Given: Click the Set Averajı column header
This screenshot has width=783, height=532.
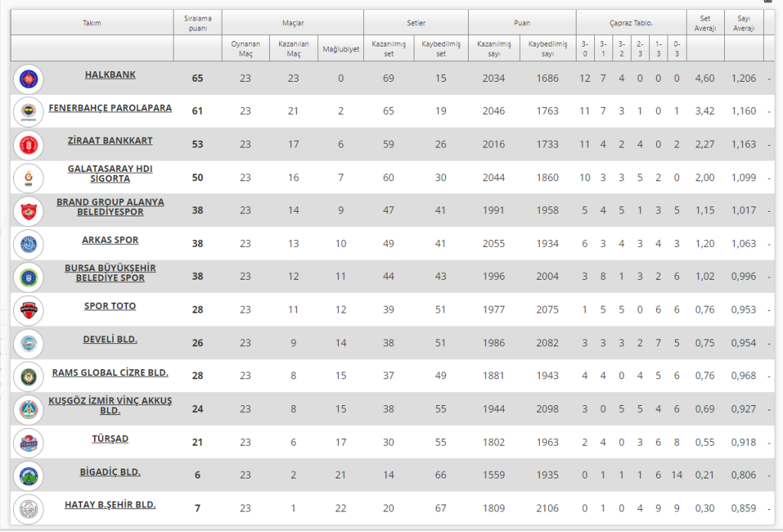Looking at the screenshot, I should tap(705, 23).
